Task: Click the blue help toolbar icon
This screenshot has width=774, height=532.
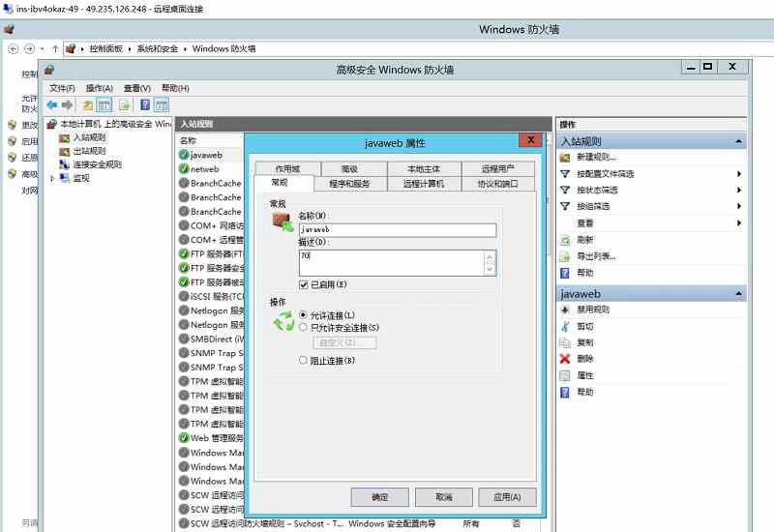Action: click(145, 104)
